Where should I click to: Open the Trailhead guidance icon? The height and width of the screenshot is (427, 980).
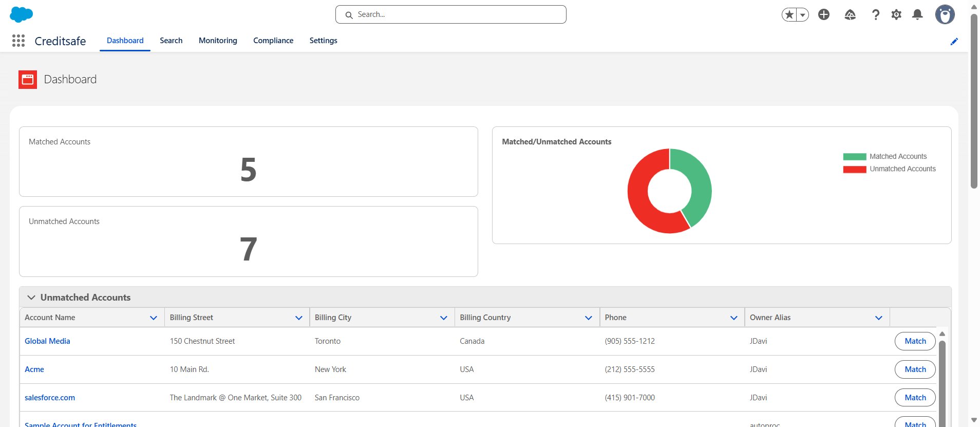[x=850, y=14]
